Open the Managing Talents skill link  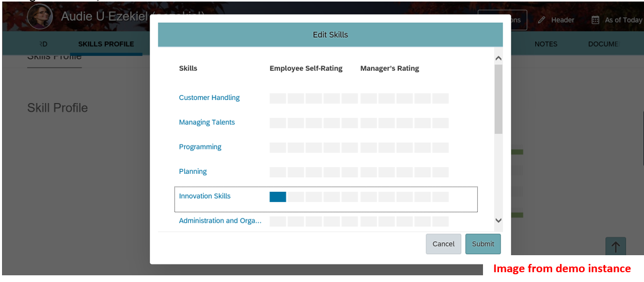click(x=207, y=122)
